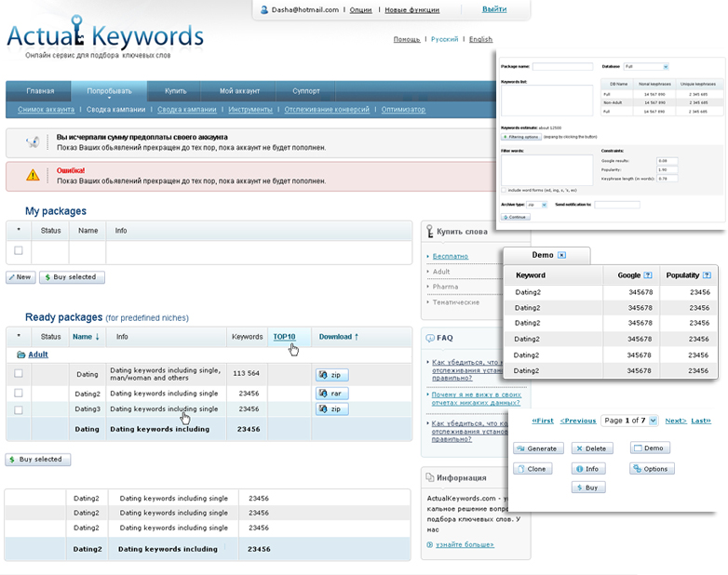
Task: Tick the checkbox for Dating2 row
Action: click(19, 393)
